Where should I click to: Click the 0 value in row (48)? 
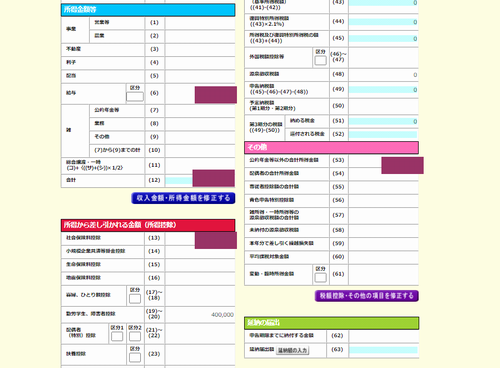(415, 75)
